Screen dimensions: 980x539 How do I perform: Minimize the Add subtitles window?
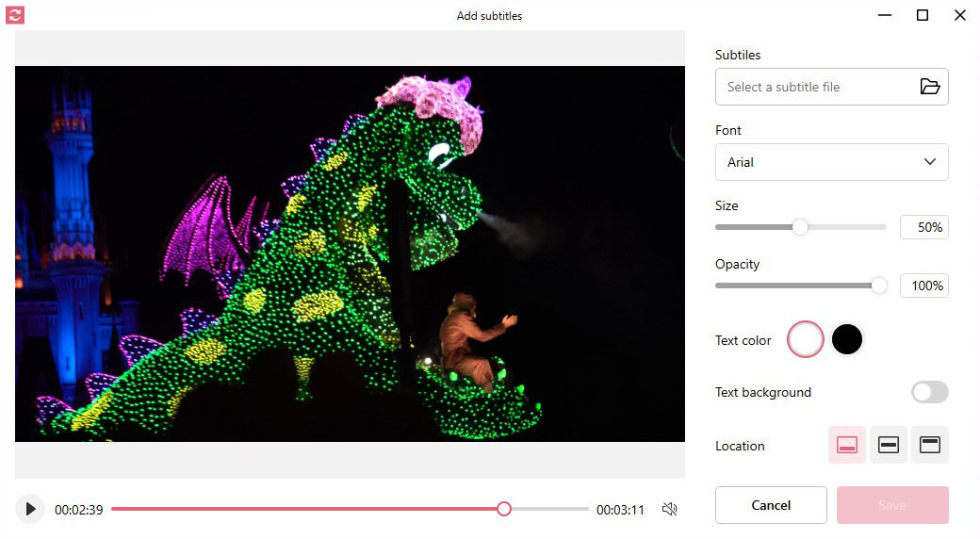click(885, 15)
